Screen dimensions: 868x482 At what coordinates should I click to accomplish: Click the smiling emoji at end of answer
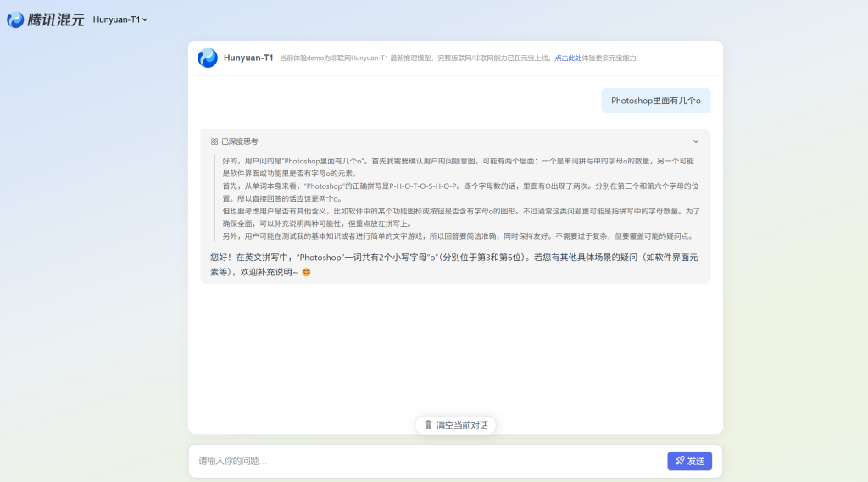[x=306, y=272]
